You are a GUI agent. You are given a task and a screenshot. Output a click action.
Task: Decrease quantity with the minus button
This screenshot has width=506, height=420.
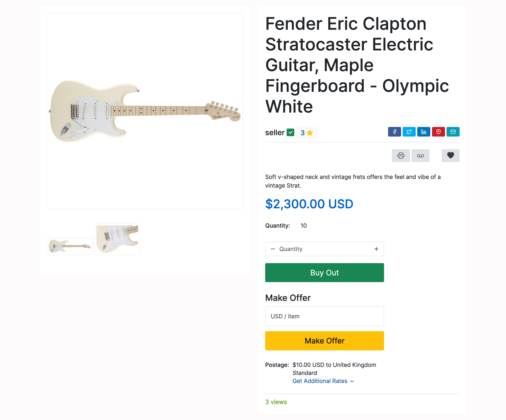273,249
